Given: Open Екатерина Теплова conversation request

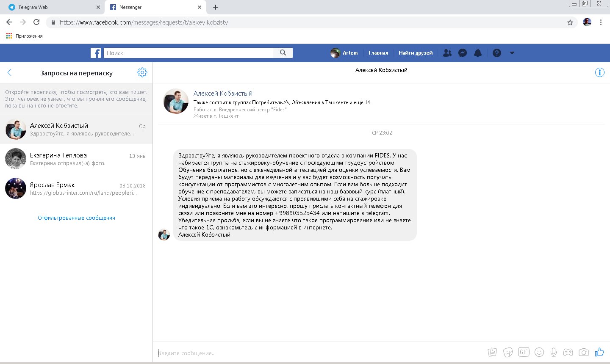Looking at the screenshot, I should point(76,159).
